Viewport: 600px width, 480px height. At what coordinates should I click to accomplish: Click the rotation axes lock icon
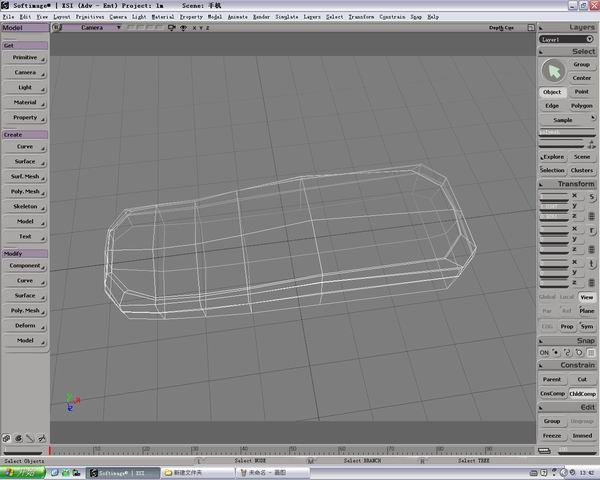(592, 250)
